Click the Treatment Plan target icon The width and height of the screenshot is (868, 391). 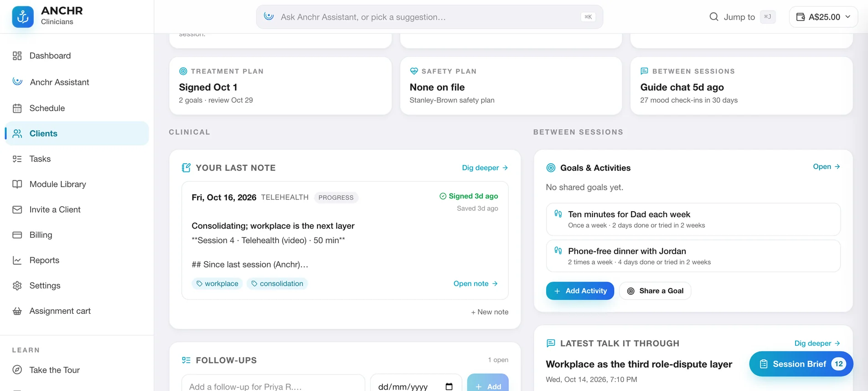coord(183,71)
